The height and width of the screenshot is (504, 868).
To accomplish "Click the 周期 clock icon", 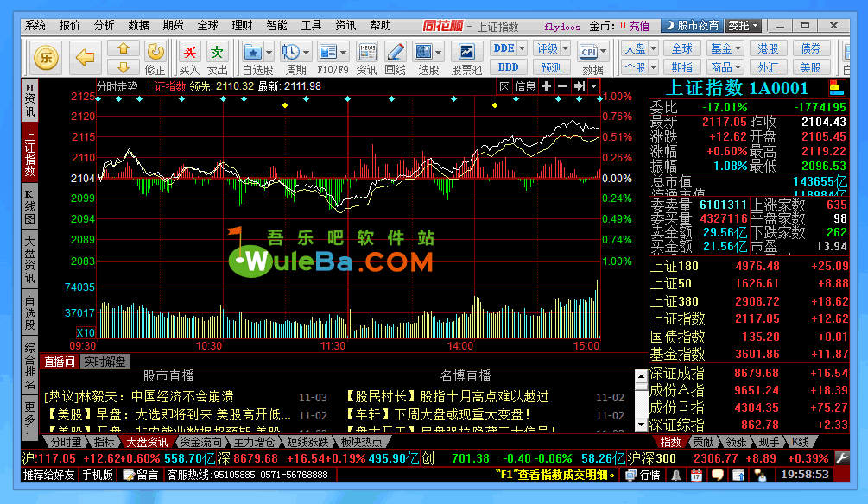I will click(290, 52).
